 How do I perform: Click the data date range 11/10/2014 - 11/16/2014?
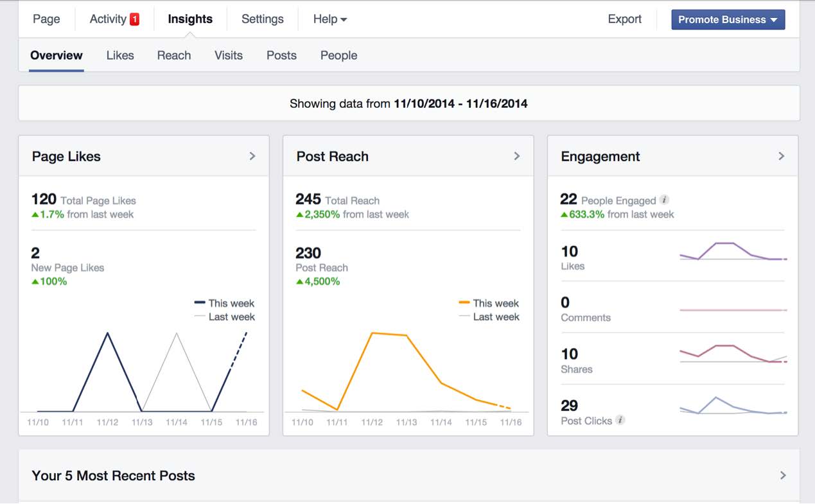coord(460,103)
